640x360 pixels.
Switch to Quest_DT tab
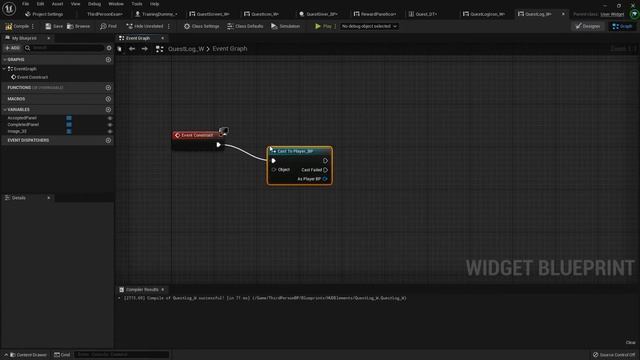[422, 14]
